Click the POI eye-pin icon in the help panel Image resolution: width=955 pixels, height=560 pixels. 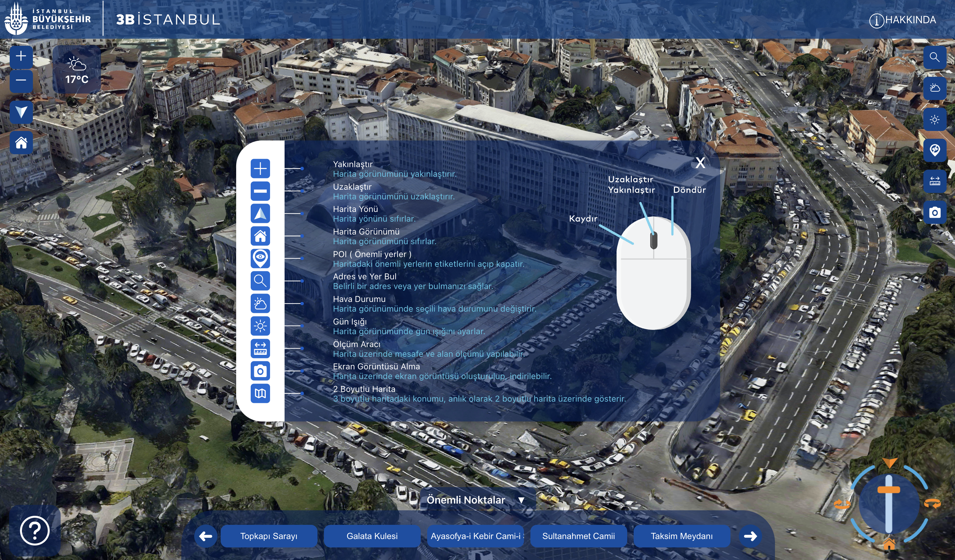coord(260,258)
